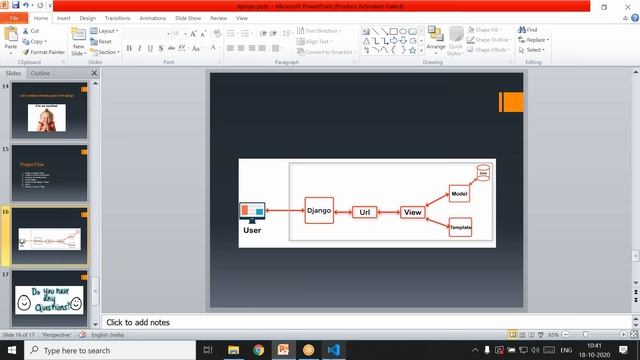Switch to the Design tab
This screenshot has width=640, height=360.
click(87, 18)
